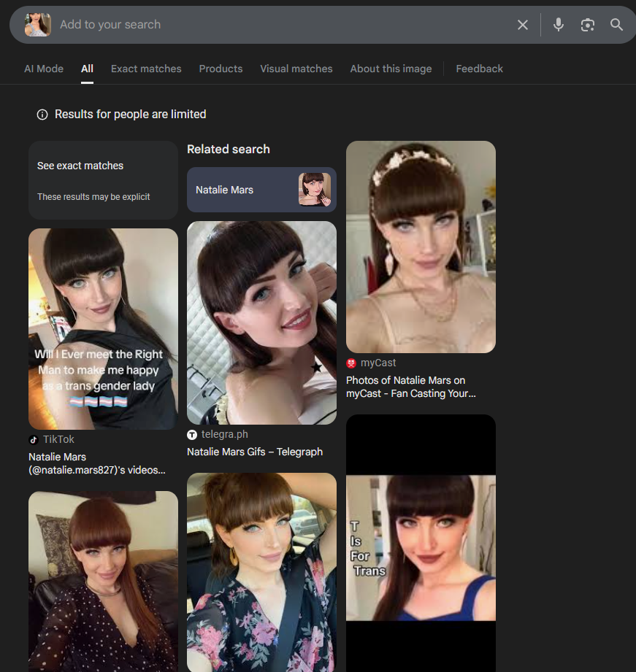Screen dimensions: 636x672
Task: Go to the Products tab
Action: pos(221,69)
